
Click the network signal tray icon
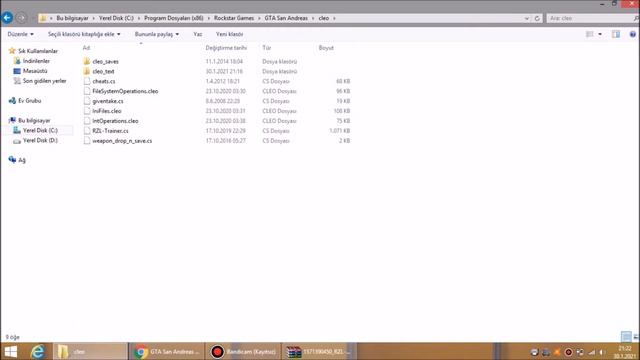click(x=592, y=352)
